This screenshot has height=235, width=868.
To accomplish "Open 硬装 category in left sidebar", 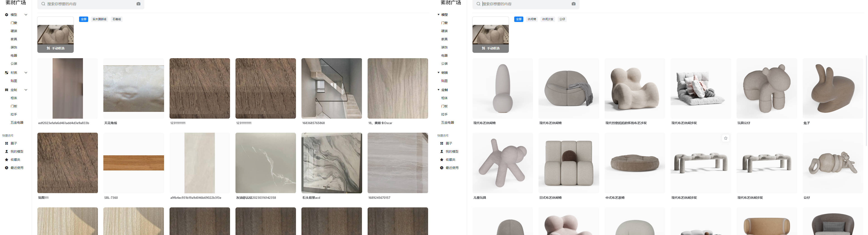I will [14, 31].
